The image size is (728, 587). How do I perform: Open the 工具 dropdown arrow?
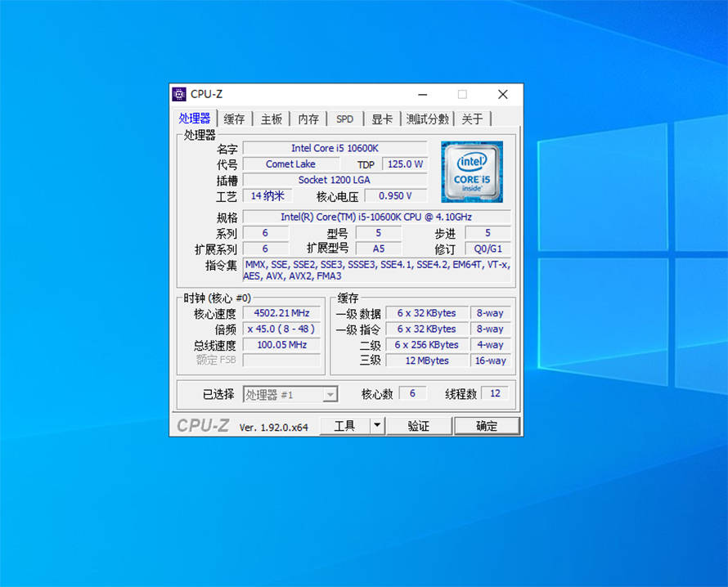click(377, 425)
